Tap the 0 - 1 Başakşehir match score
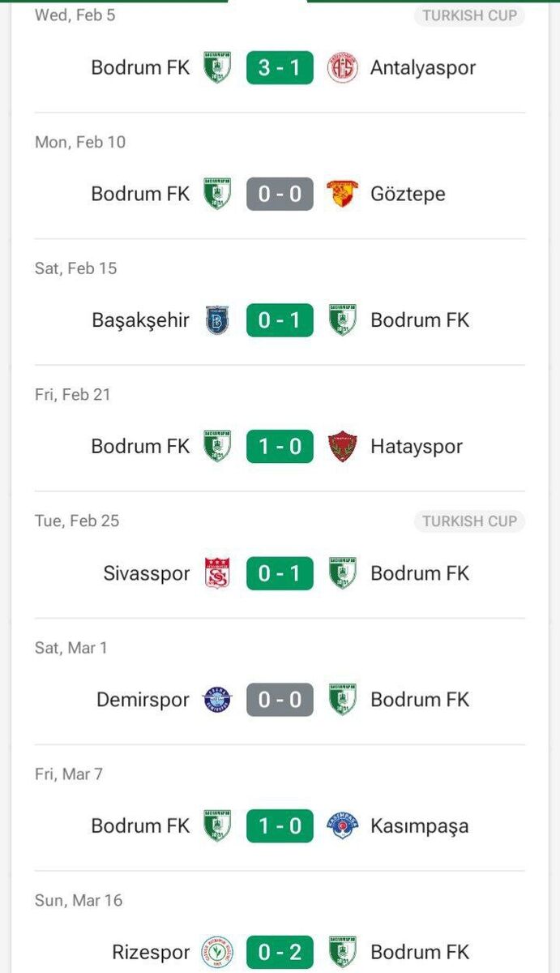The width and height of the screenshot is (560, 973). [280, 320]
